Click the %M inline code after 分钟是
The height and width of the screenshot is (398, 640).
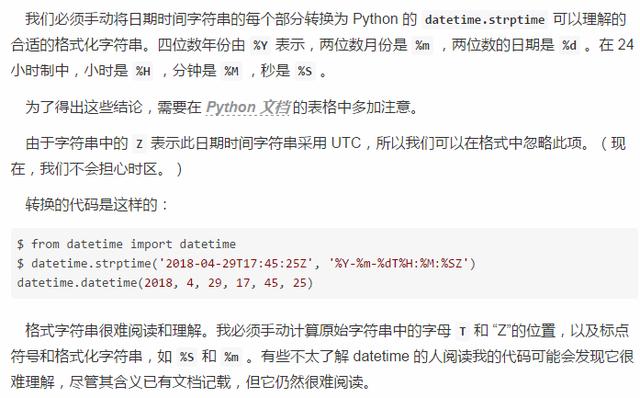coord(231,71)
